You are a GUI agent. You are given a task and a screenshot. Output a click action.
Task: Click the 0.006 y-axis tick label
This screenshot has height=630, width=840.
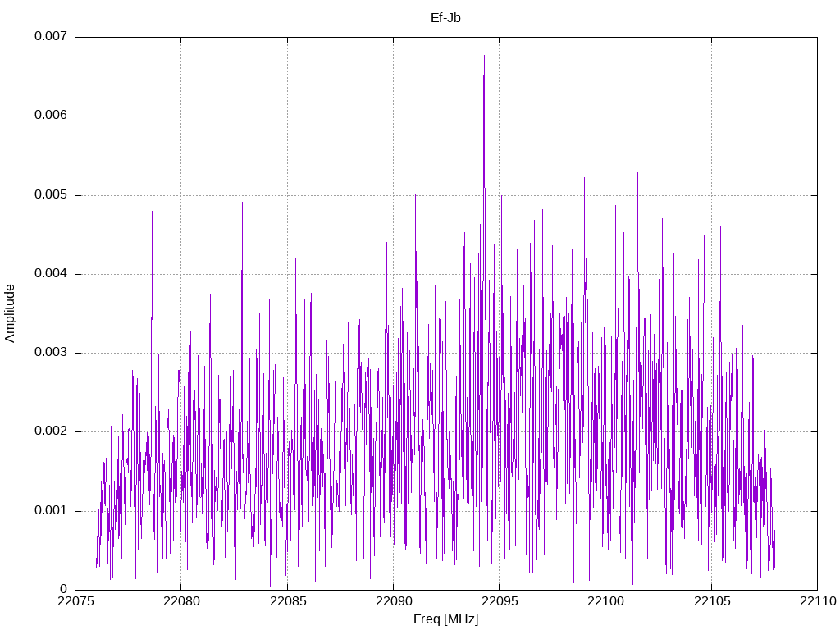click(51, 115)
